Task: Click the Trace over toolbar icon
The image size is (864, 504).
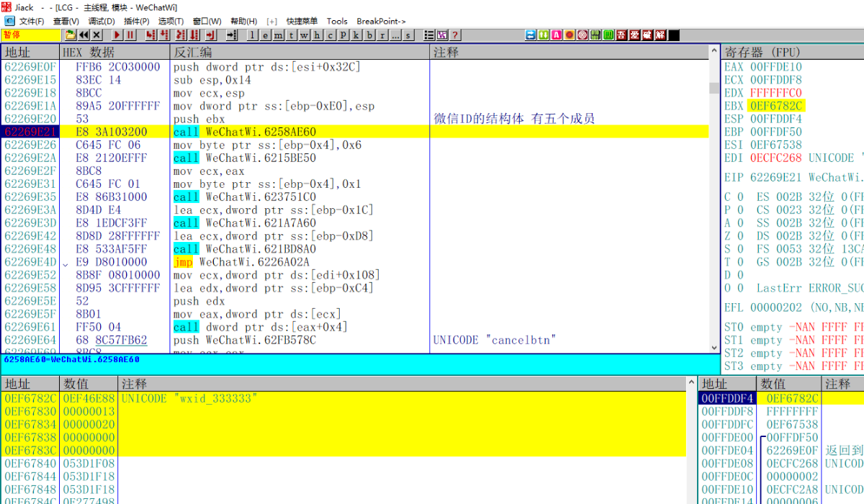Action: tap(194, 35)
